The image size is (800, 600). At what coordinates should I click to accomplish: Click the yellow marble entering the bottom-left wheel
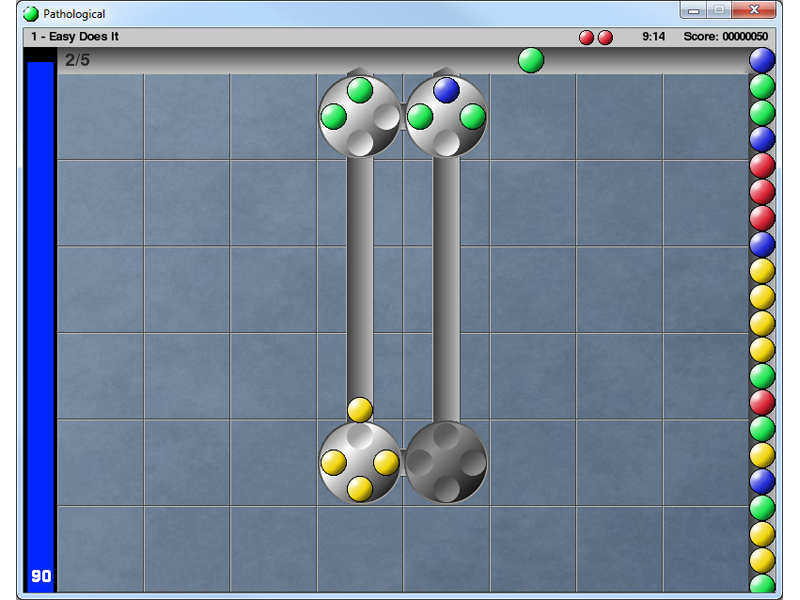coord(360,409)
